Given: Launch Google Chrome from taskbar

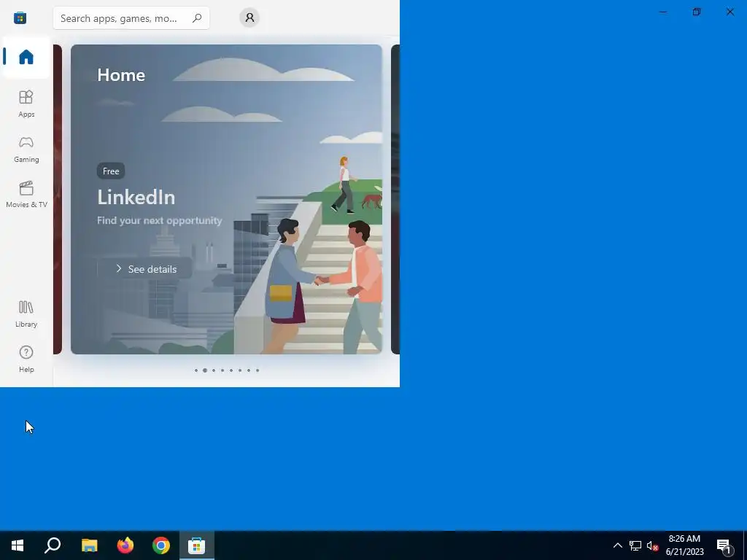Looking at the screenshot, I should (161, 545).
